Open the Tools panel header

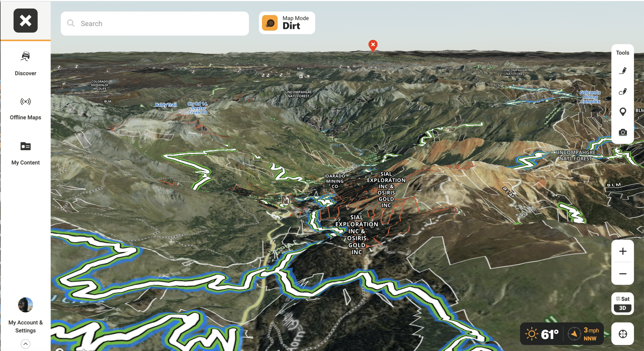click(x=622, y=52)
